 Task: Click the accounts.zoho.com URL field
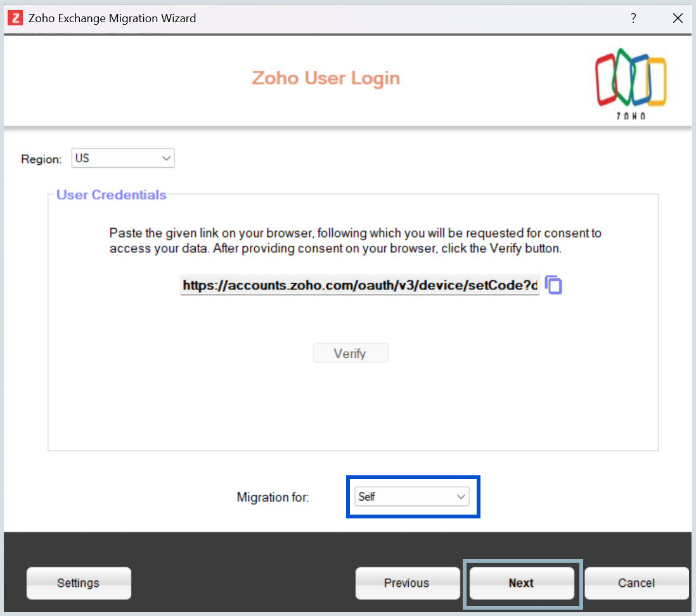tap(360, 285)
